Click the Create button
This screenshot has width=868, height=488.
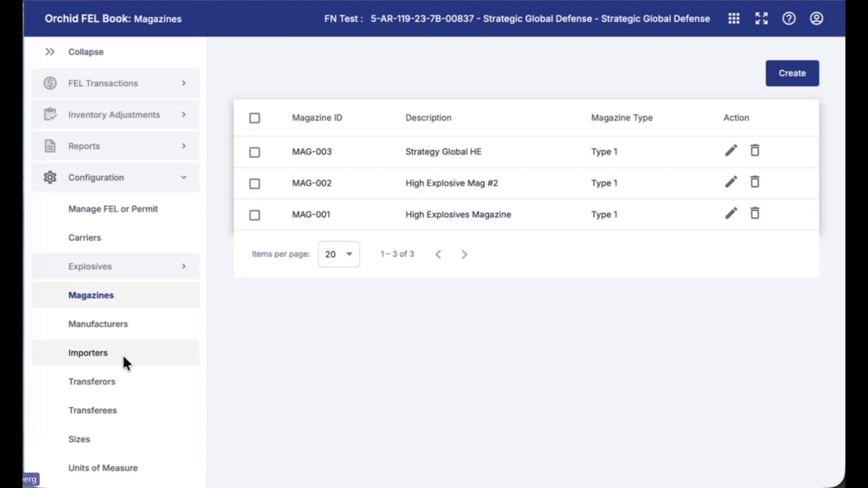coord(792,73)
